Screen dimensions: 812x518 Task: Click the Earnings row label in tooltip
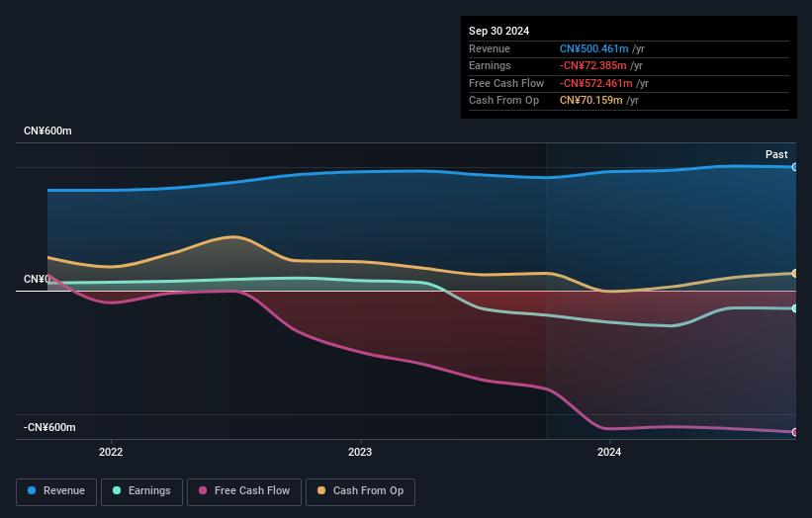[x=490, y=65]
